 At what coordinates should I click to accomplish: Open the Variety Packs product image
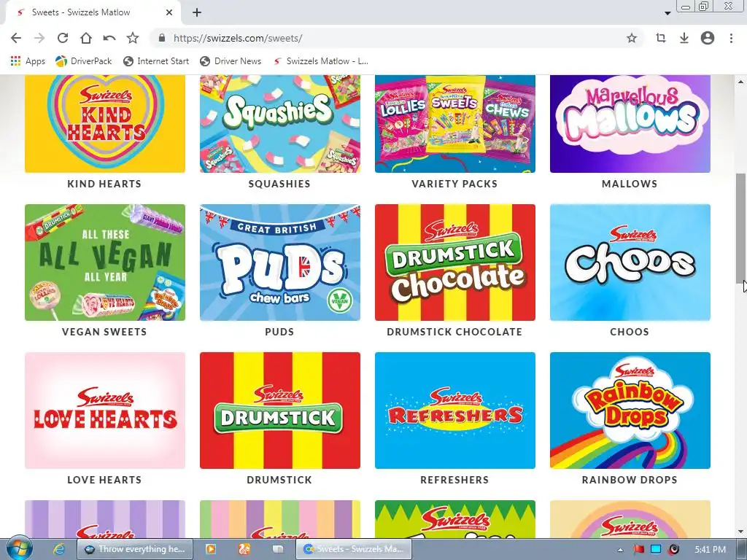(455, 123)
